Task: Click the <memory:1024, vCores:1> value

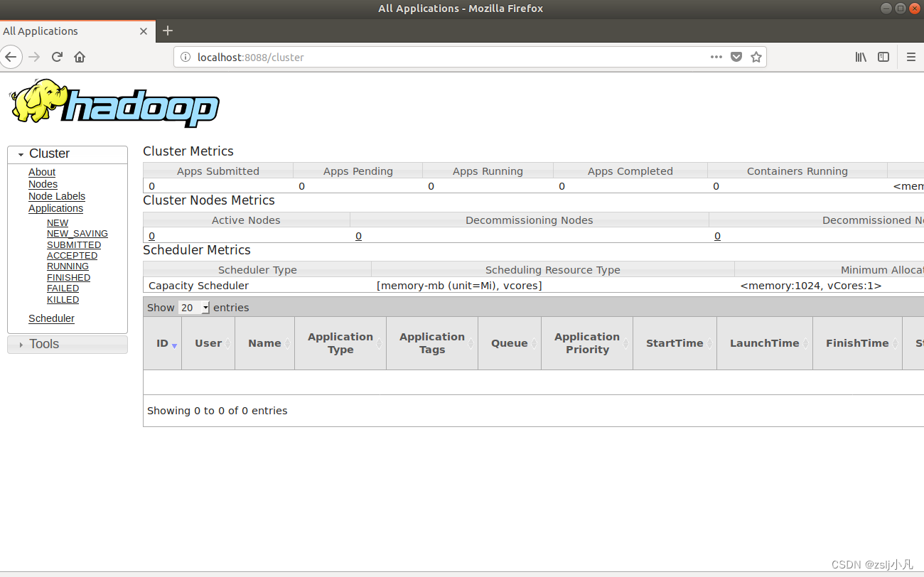Action: (x=810, y=286)
